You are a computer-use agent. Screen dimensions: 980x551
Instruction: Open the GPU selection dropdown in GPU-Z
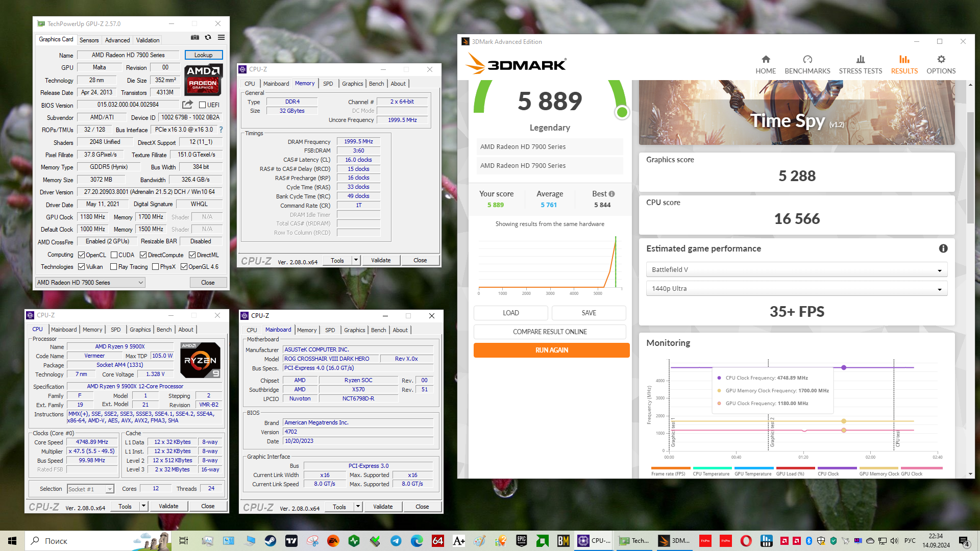pos(90,283)
